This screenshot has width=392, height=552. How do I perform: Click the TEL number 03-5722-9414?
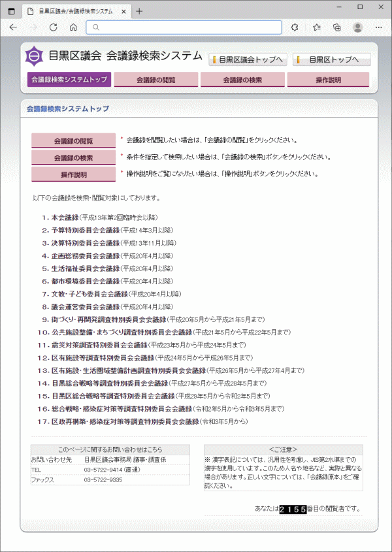tap(103, 470)
